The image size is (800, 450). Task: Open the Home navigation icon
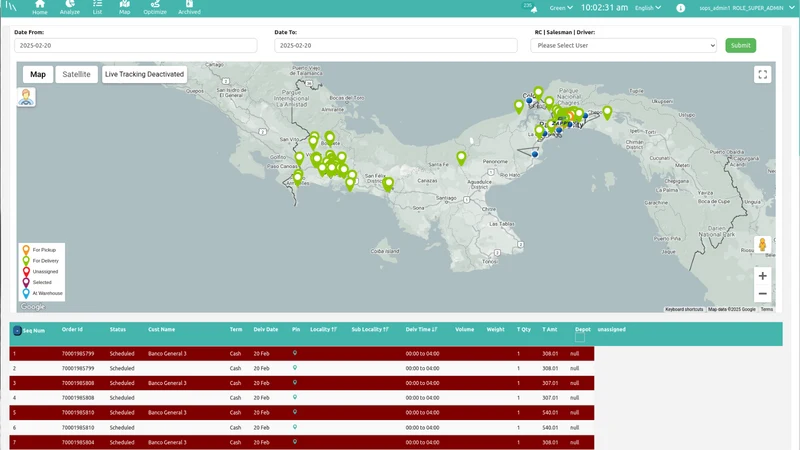(39, 8)
